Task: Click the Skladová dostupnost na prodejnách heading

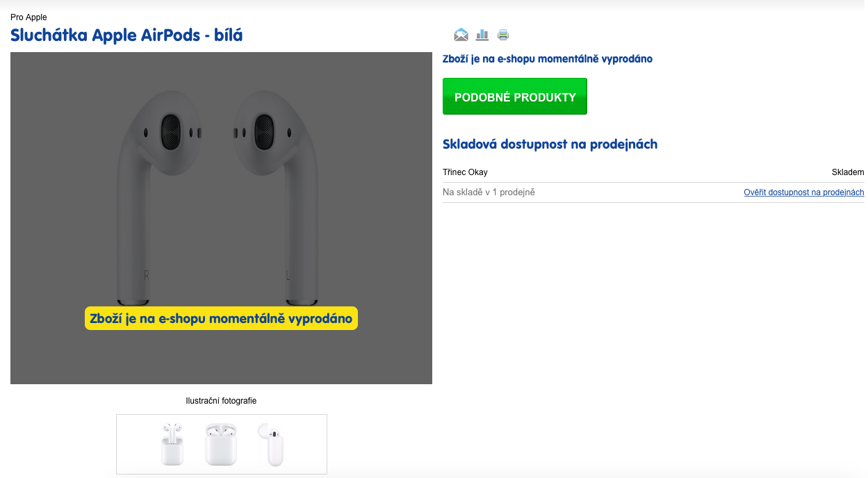Action: click(550, 145)
